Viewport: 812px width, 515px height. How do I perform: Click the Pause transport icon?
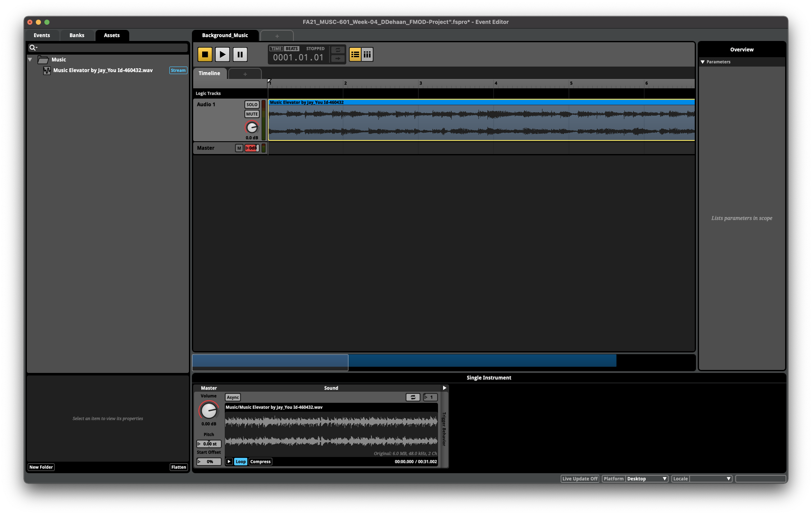coord(240,54)
